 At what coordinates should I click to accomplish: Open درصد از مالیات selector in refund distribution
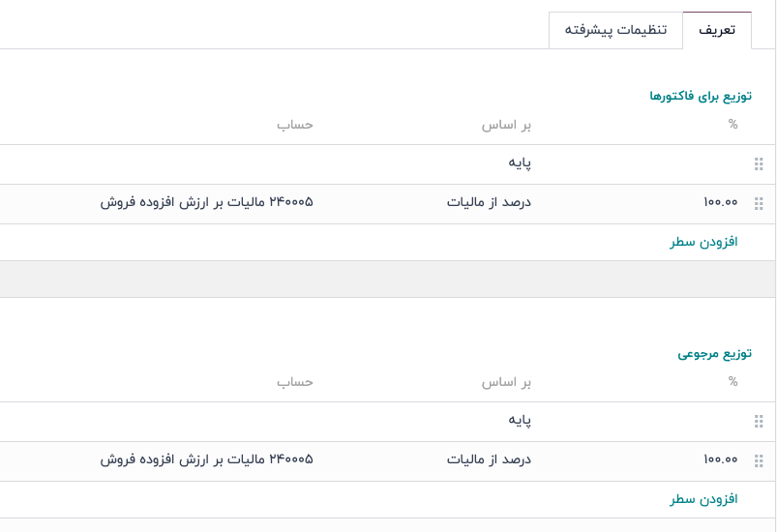(x=489, y=460)
